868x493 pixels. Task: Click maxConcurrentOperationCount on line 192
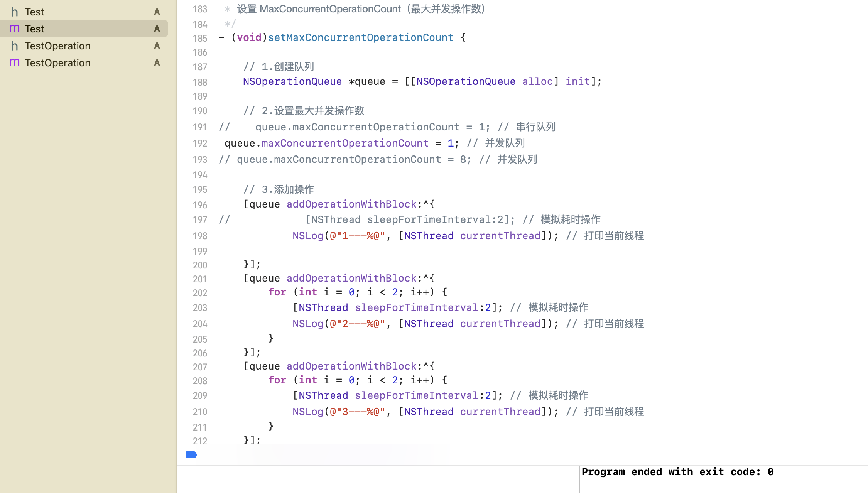(x=345, y=143)
